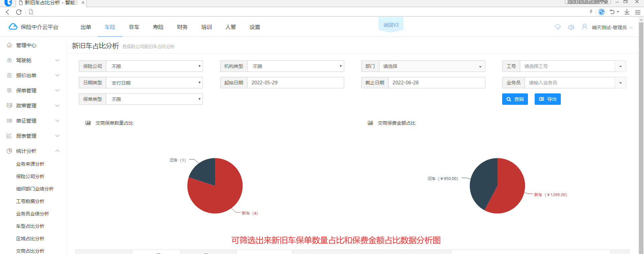Click the 保单管理 sidebar icon
This screenshot has width=644, height=254.
click(x=9, y=90)
